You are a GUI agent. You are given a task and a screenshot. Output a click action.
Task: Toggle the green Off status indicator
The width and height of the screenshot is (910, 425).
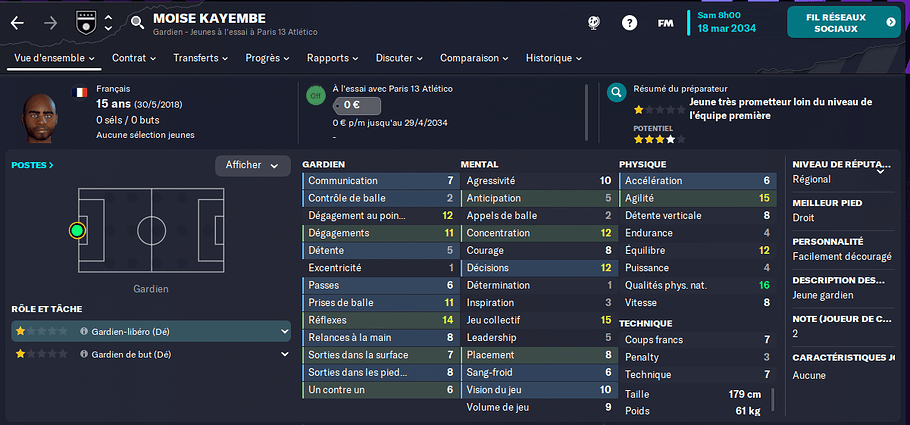point(315,96)
